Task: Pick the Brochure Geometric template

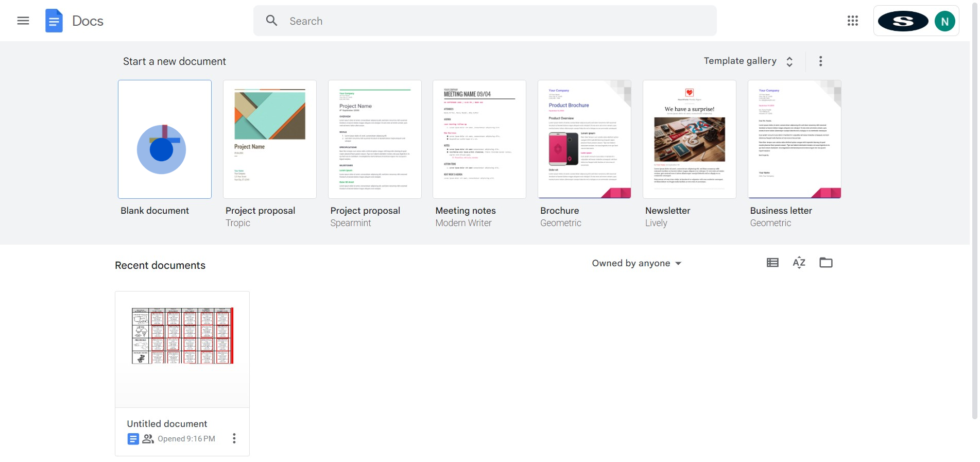Action: 584,140
